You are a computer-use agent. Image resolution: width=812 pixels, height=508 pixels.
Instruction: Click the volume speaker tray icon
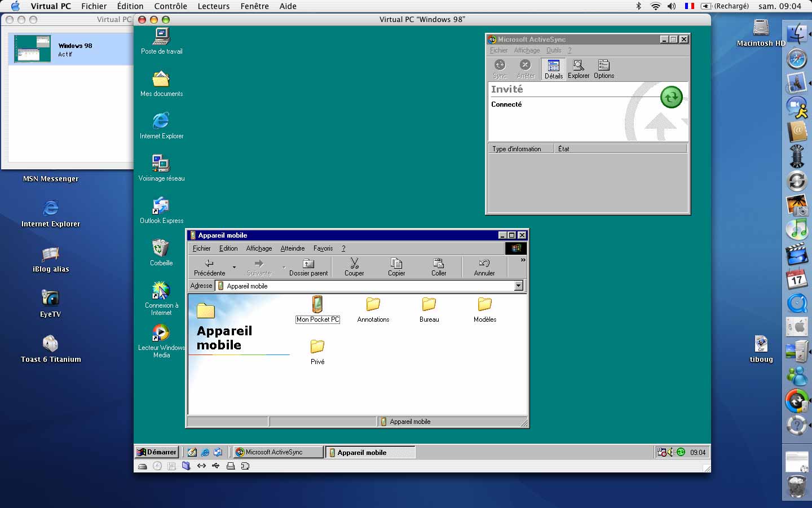click(670, 452)
